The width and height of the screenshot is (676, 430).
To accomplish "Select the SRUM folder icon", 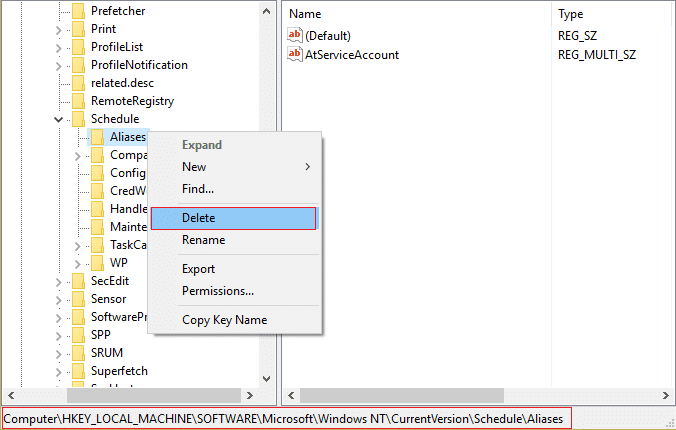I will [78, 353].
